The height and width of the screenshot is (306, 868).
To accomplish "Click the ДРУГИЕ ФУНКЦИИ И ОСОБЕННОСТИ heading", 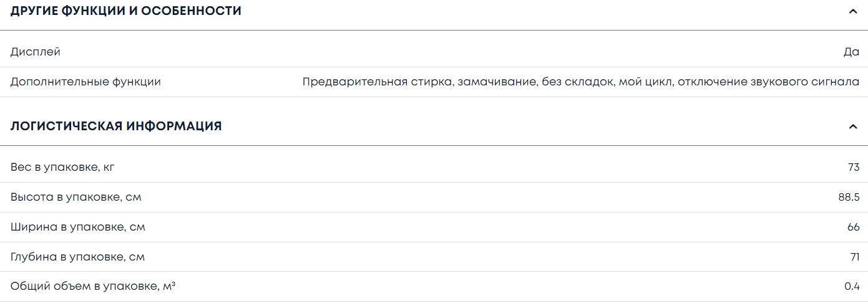I will (x=126, y=11).
